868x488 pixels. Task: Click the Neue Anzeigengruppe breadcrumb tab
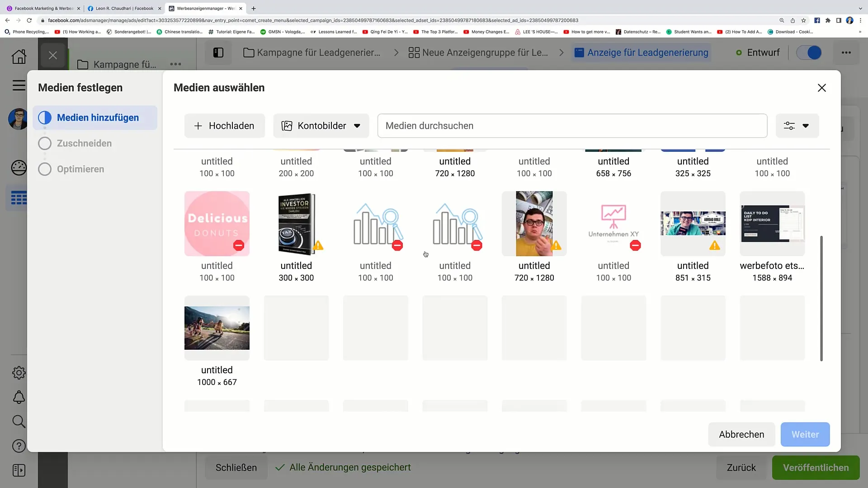pos(477,52)
